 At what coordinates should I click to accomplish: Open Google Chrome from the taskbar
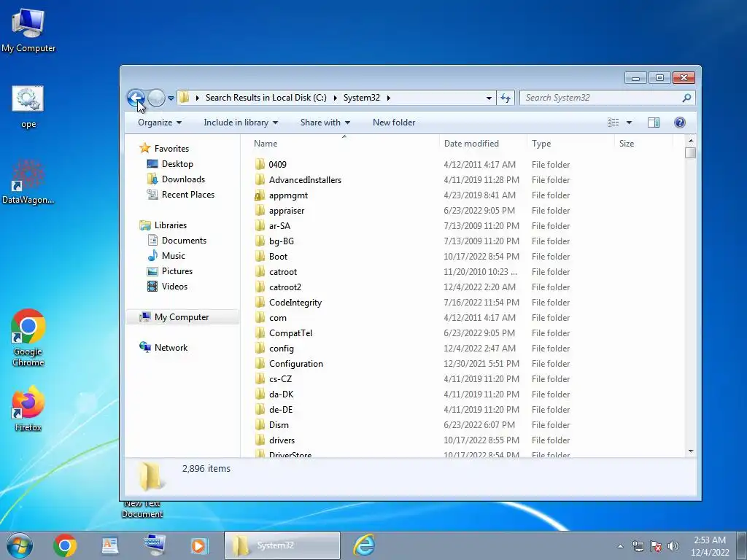[65, 545]
